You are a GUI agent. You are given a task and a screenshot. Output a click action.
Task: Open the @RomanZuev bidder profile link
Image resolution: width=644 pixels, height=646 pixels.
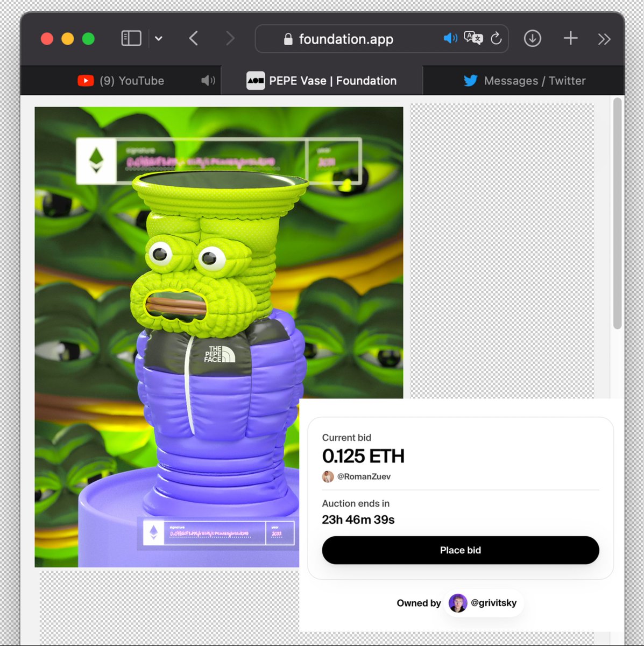(x=364, y=476)
